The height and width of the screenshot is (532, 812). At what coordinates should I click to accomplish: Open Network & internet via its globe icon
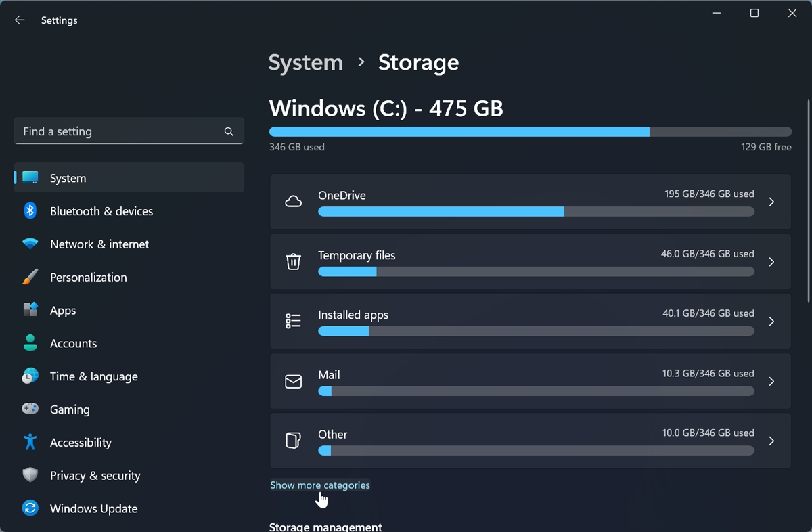coord(30,244)
